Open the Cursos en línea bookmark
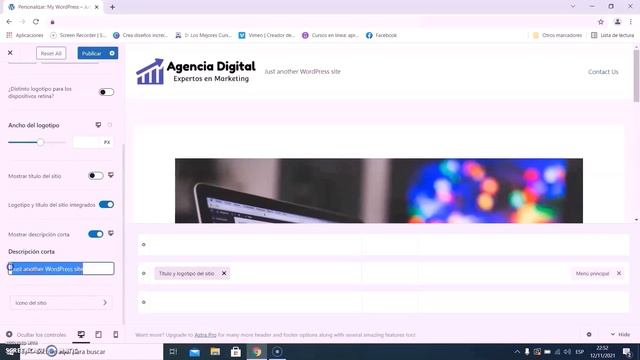Viewport: 640px width, 360px height. 330,36
